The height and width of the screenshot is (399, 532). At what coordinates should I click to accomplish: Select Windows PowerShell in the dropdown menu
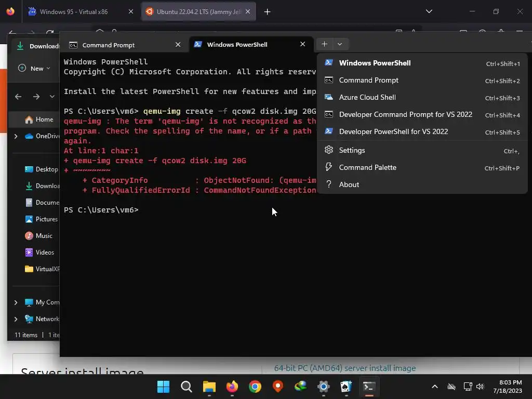(422, 63)
